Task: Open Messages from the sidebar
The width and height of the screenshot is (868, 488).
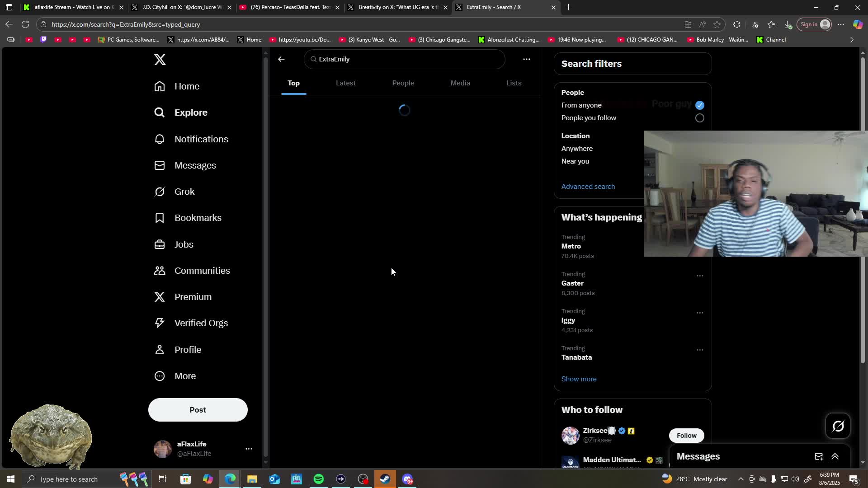Action: click(185, 165)
